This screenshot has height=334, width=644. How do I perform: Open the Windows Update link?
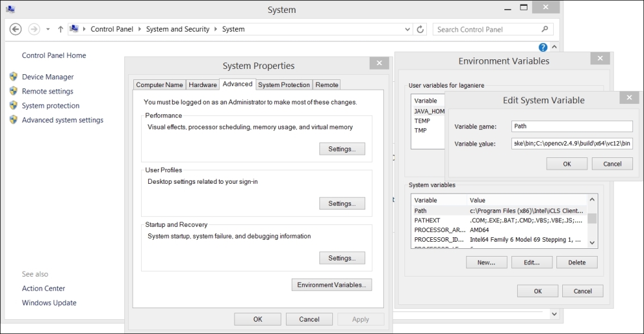click(49, 303)
